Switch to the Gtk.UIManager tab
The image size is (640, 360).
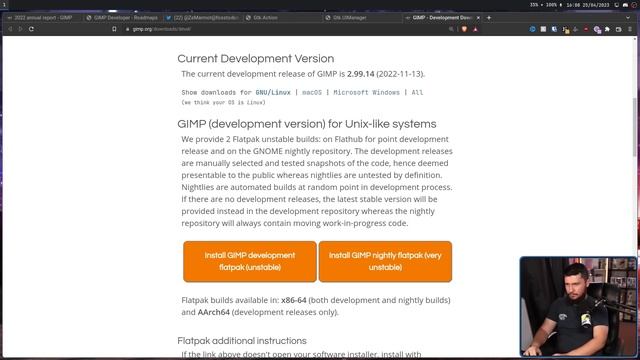click(x=362, y=18)
